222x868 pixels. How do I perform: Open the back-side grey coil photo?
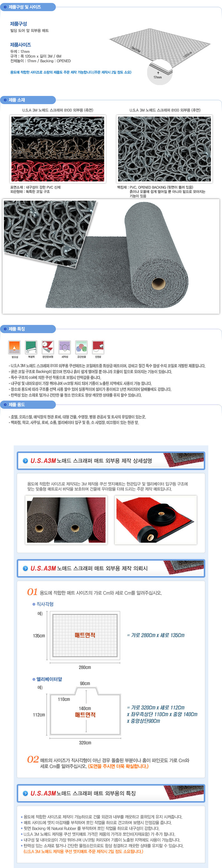tap(165, 149)
